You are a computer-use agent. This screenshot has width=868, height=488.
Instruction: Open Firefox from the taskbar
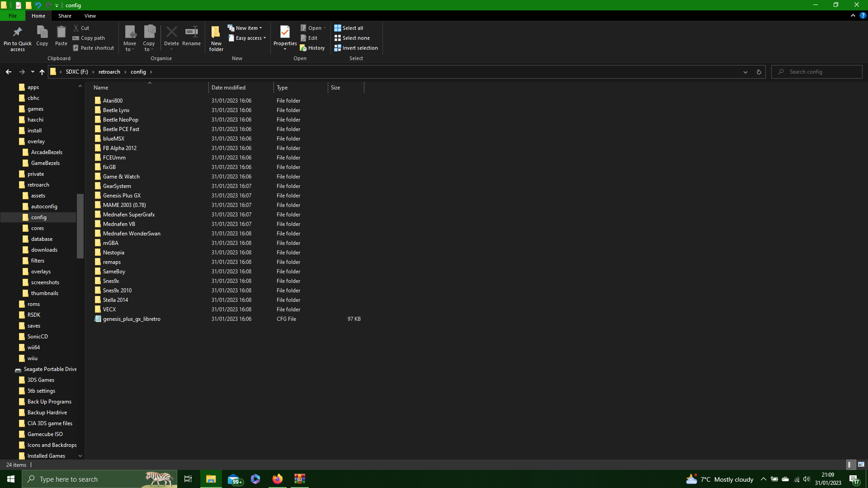pyautogui.click(x=278, y=479)
